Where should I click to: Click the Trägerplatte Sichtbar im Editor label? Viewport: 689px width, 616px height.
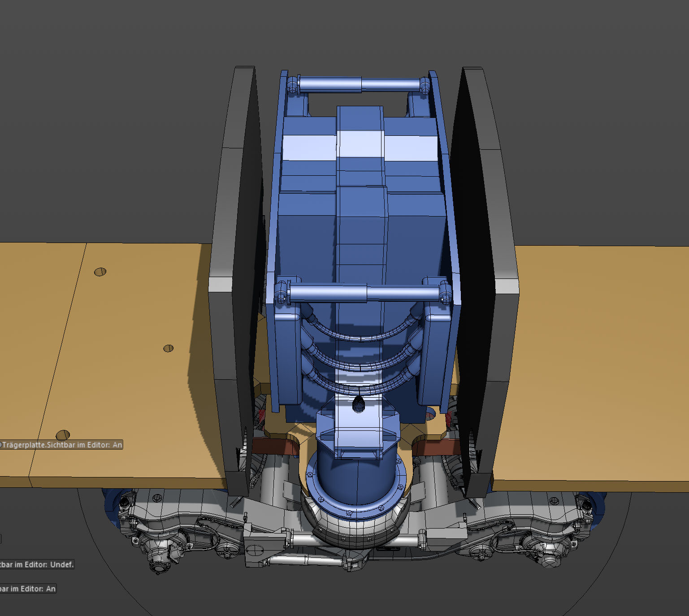point(61,445)
